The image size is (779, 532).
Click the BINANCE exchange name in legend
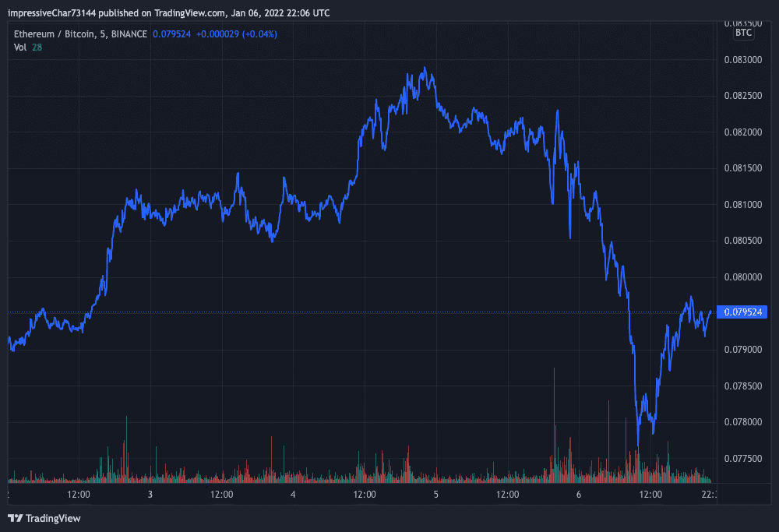tap(132, 34)
